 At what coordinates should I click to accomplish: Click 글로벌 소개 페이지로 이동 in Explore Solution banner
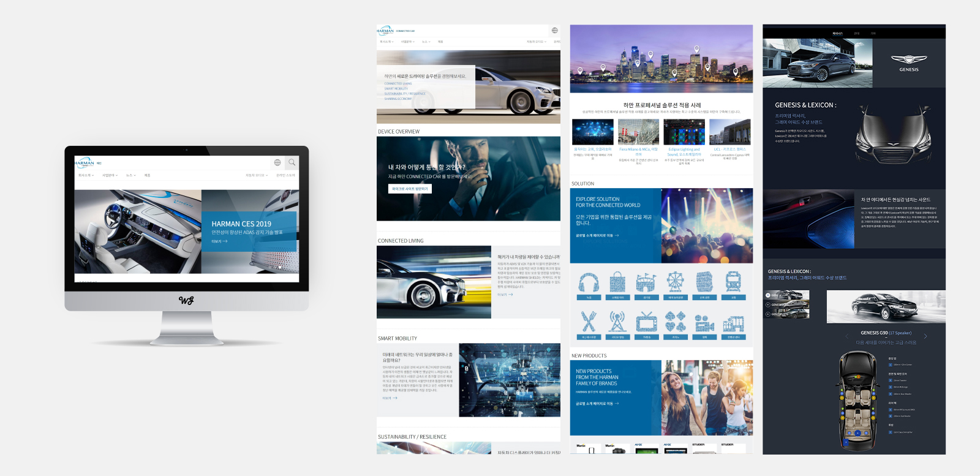(x=597, y=235)
